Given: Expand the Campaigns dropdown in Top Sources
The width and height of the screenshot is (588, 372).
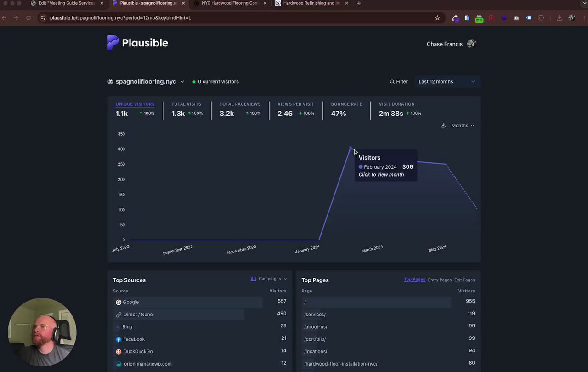Looking at the screenshot, I should tap(272, 279).
